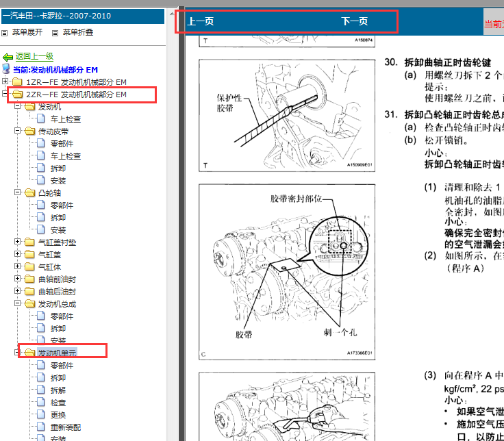Open 安装 under 凸轮轴
This screenshot has width=504, height=441.
click(x=58, y=230)
